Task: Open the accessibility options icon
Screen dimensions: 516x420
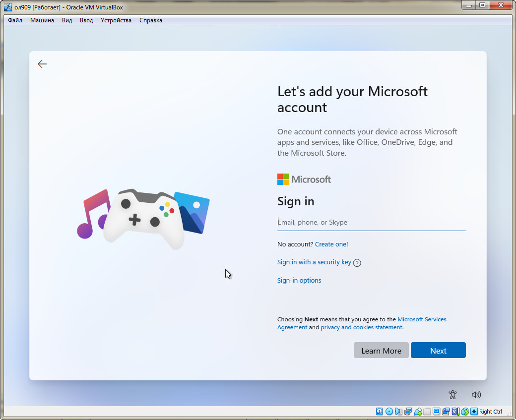Action: [452, 395]
